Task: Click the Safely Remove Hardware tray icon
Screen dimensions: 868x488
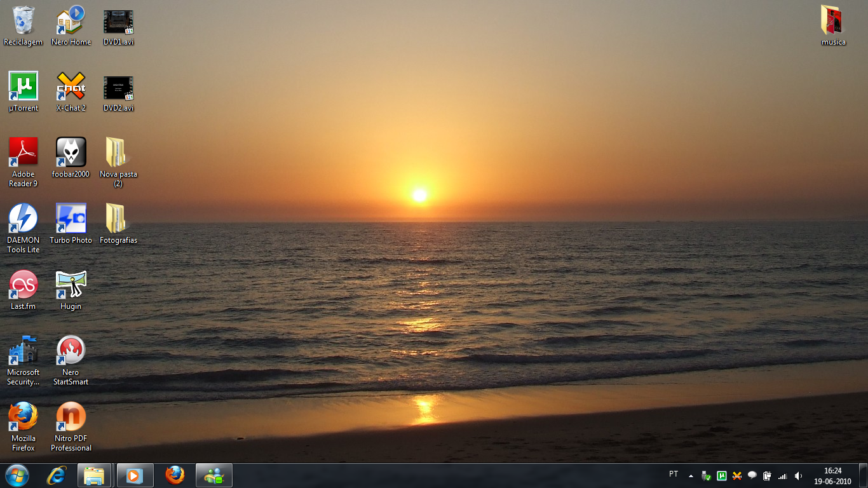Action: [706, 476]
